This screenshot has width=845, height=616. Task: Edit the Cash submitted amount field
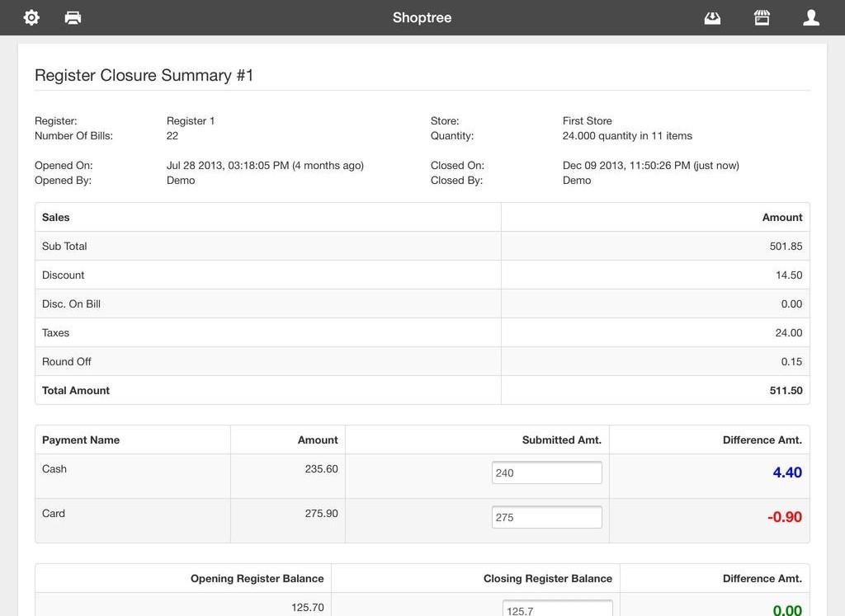click(x=546, y=473)
